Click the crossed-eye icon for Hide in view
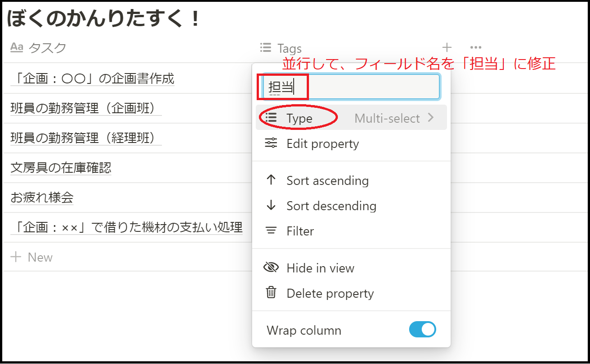 pos(271,268)
